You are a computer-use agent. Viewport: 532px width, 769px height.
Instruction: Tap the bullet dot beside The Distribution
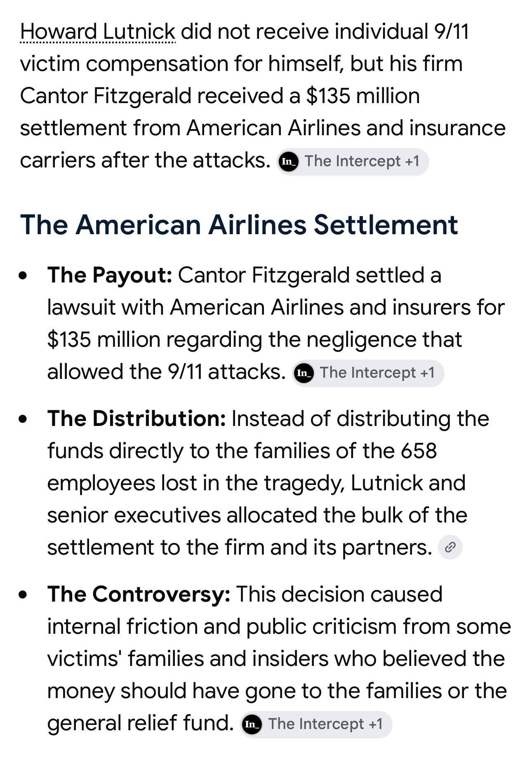coord(24,419)
